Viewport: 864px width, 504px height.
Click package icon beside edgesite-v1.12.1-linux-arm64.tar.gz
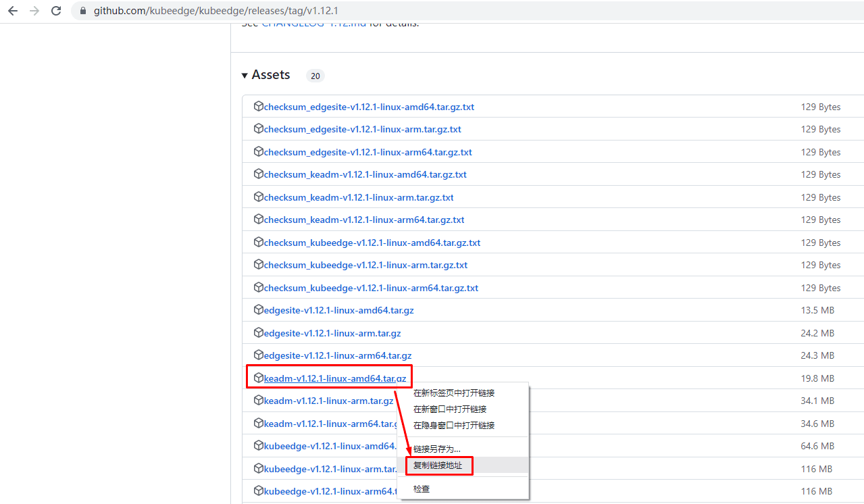pyautogui.click(x=258, y=355)
